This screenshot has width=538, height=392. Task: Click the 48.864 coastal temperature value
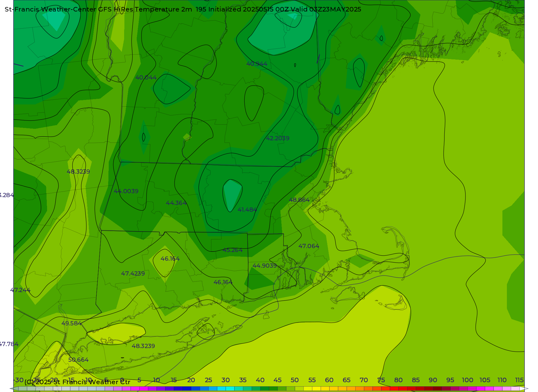point(299,200)
